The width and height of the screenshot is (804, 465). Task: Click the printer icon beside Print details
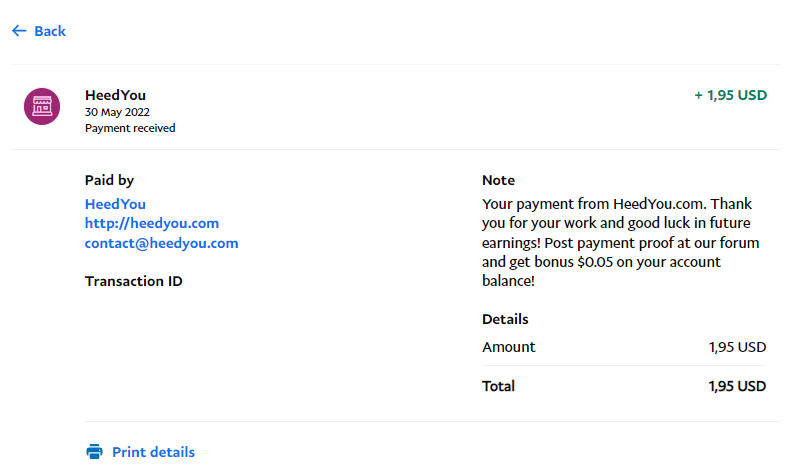pyautogui.click(x=94, y=452)
